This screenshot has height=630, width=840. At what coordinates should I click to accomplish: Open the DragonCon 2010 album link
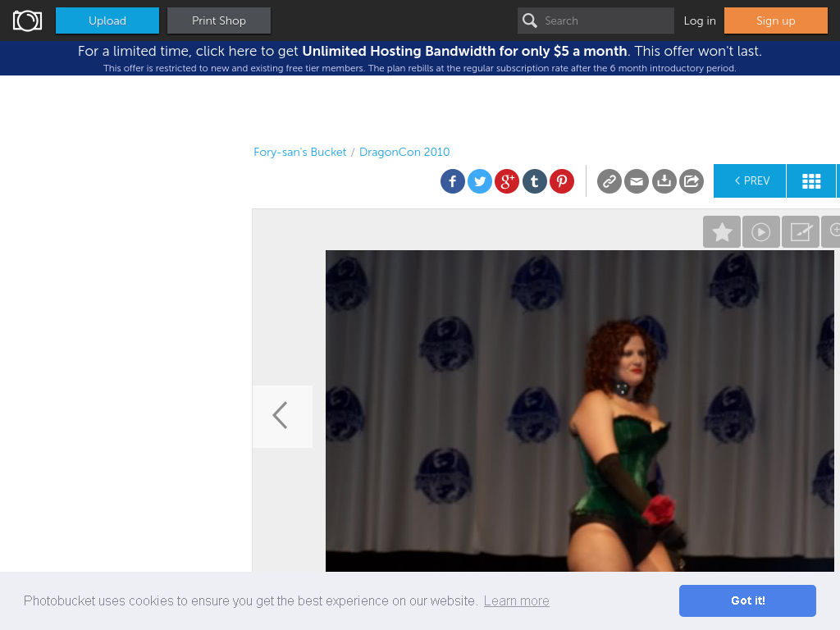click(404, 152)
